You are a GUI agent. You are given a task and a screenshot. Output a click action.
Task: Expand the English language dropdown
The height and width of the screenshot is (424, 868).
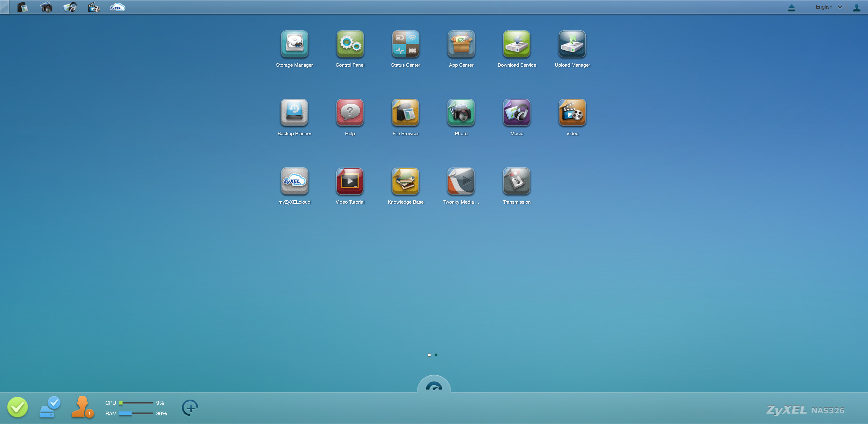(x=829, y=7)
